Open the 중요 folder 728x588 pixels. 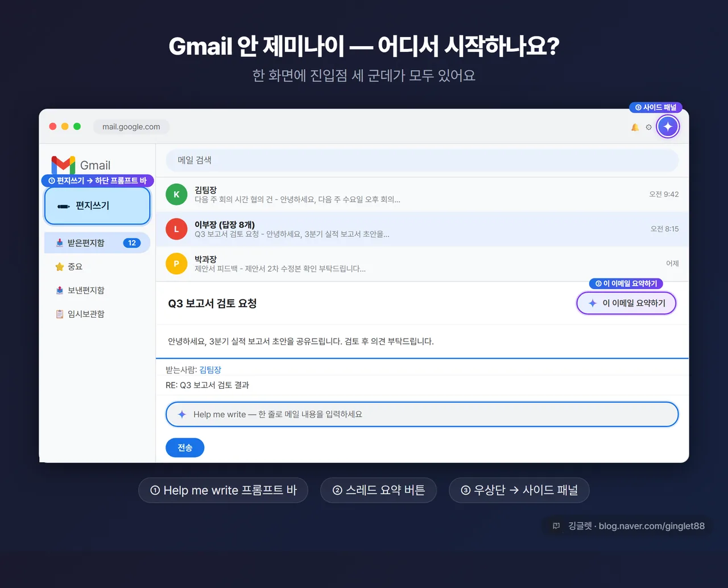click(x=97, y=266)
